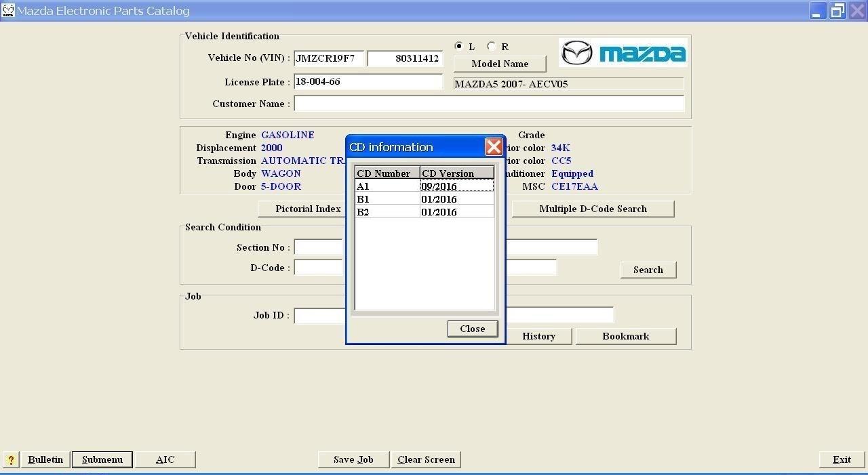Click the Submenu button
Image resolution: width=868 pixels, height=475 pixels.
tap(102, 459)
